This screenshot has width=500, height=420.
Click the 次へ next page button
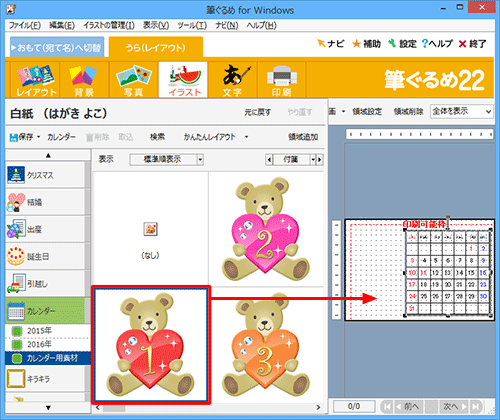(x=454, y=406)
